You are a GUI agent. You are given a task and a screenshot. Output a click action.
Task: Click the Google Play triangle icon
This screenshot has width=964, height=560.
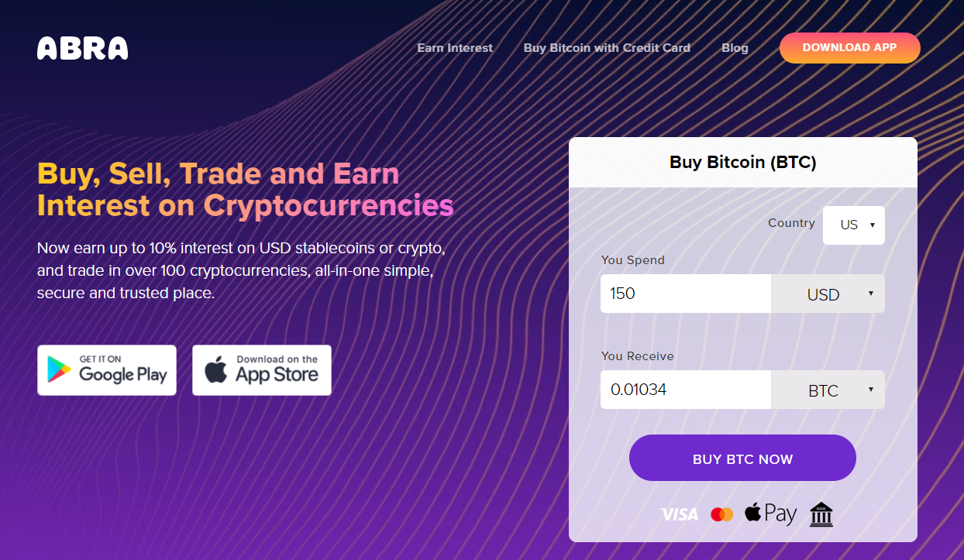coord(59,370)
